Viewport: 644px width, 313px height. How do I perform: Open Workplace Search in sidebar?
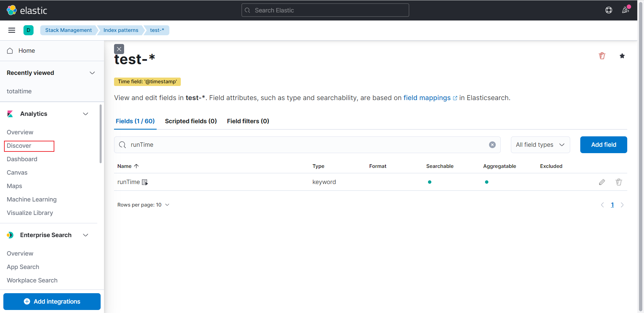tap(32, 280)
